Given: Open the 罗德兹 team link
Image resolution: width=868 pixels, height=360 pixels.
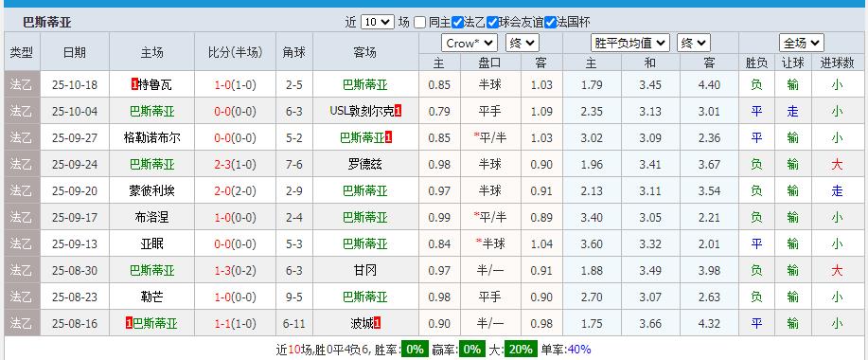Looking at the screenshot, I should pyautogui.click(x=365, y=165).
